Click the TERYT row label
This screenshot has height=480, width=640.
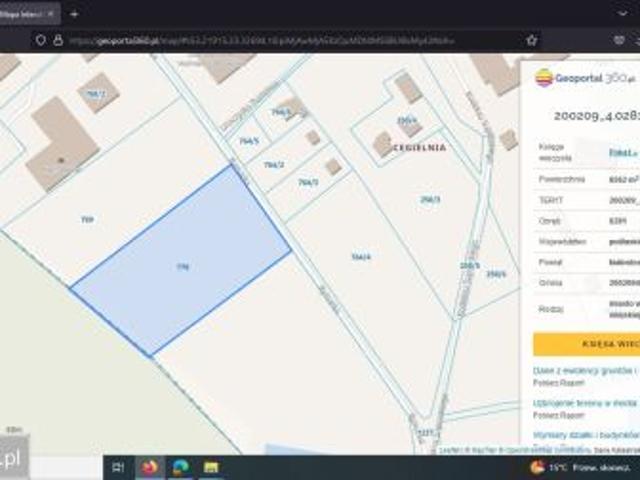(x=551, y=200)
